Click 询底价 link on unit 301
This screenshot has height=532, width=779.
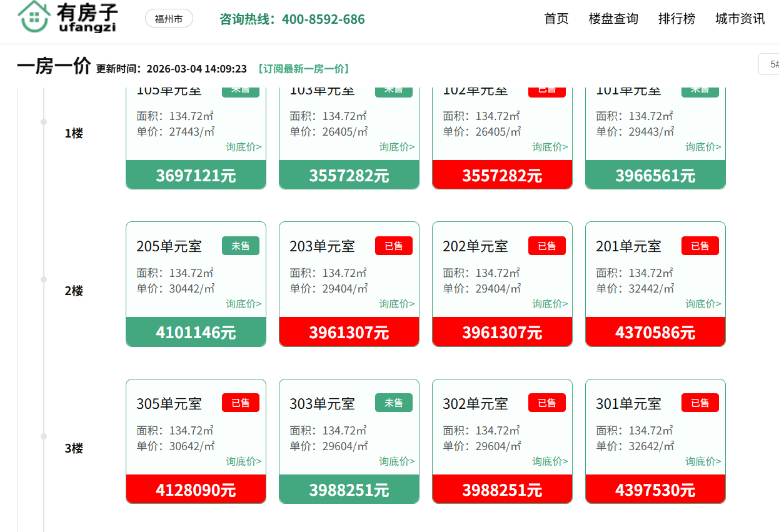click(703, 461)
